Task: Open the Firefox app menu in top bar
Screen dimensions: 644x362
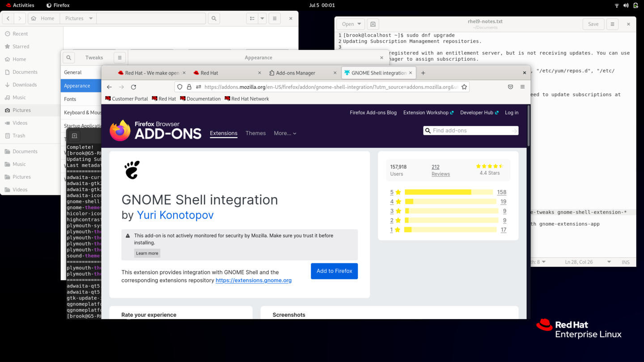Action: tap(58, 5)
